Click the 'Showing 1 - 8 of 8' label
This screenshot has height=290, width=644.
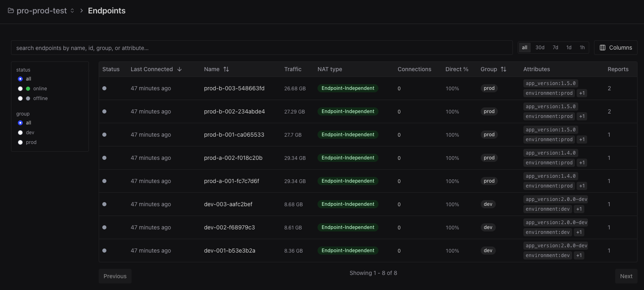tap(373, 273)
